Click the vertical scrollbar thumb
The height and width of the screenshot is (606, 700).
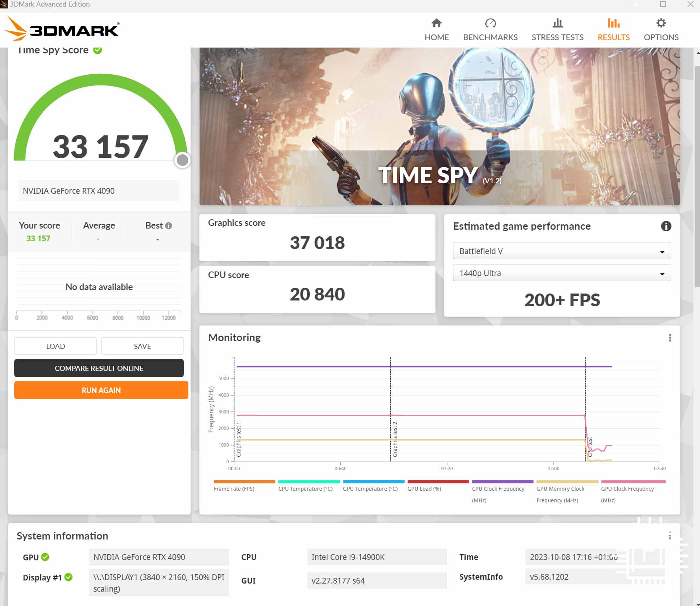697,176
